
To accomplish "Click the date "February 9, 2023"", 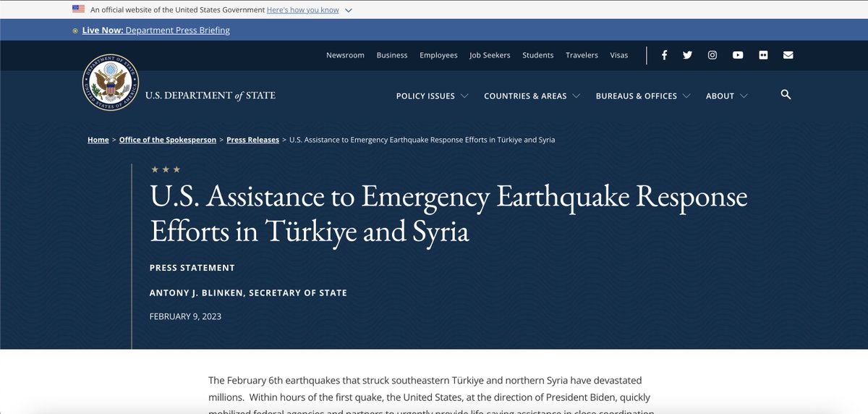I will pos(185,316).
